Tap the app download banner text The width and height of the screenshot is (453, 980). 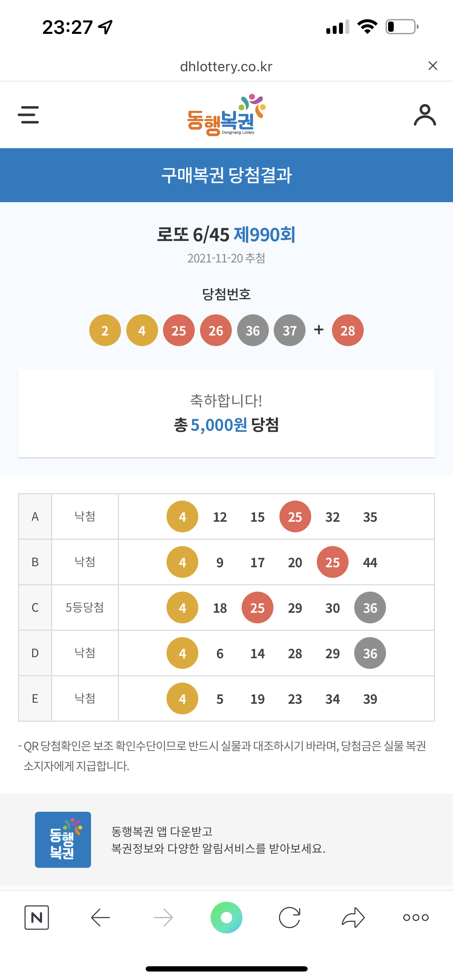(218, 840)
